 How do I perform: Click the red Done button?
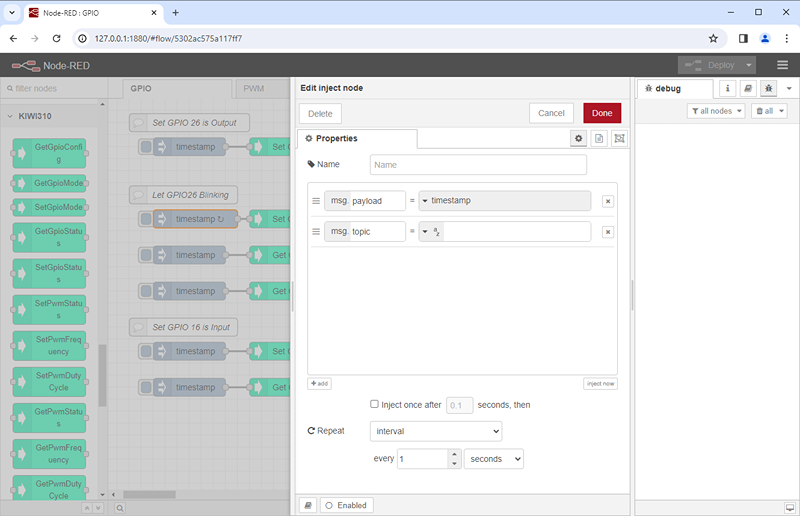[x=602, y=113]
